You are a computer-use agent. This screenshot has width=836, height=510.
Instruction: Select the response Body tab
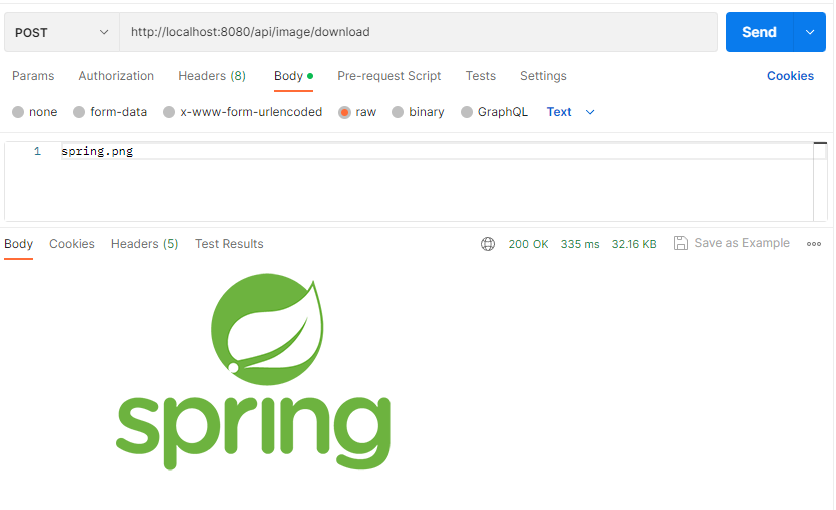pyautogui.click(x=19, y=244)
